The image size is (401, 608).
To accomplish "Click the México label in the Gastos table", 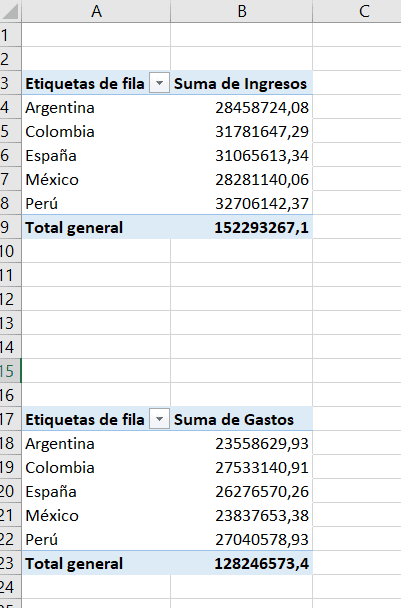I will point(52,516).
